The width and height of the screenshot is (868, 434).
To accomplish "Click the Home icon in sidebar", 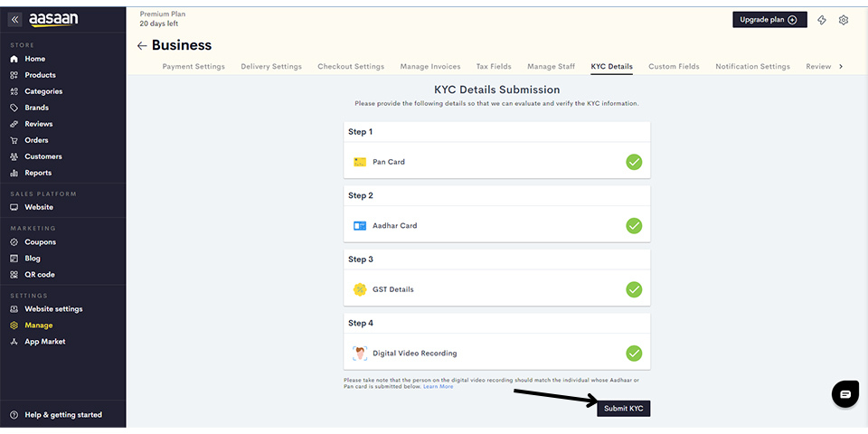I will 14,59.
